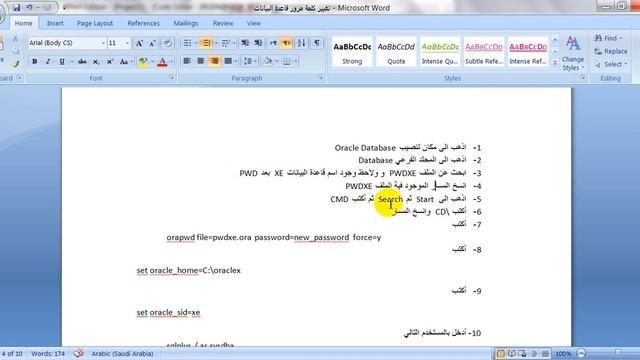
Task: Open the Home tab
Action: click(x=23, y=23)
